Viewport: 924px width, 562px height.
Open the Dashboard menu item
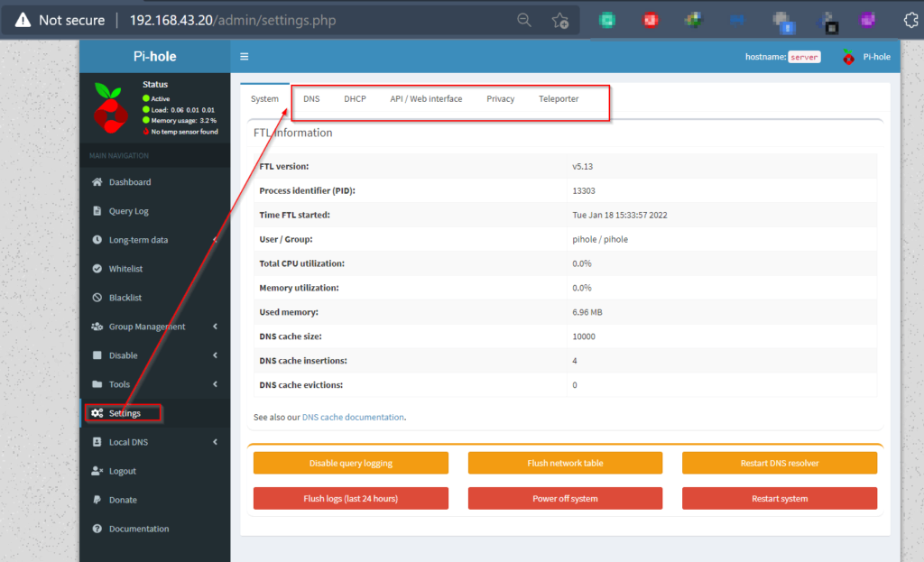pos(155,182)
